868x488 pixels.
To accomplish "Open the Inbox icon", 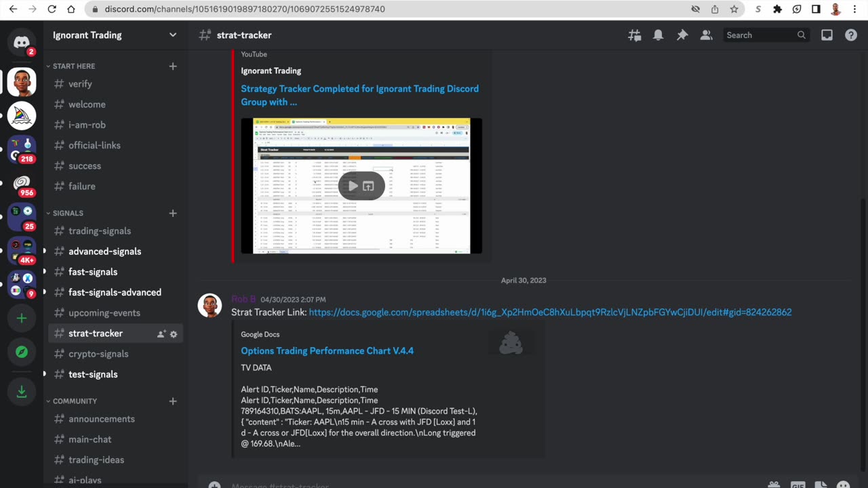I will coord(827,35).
